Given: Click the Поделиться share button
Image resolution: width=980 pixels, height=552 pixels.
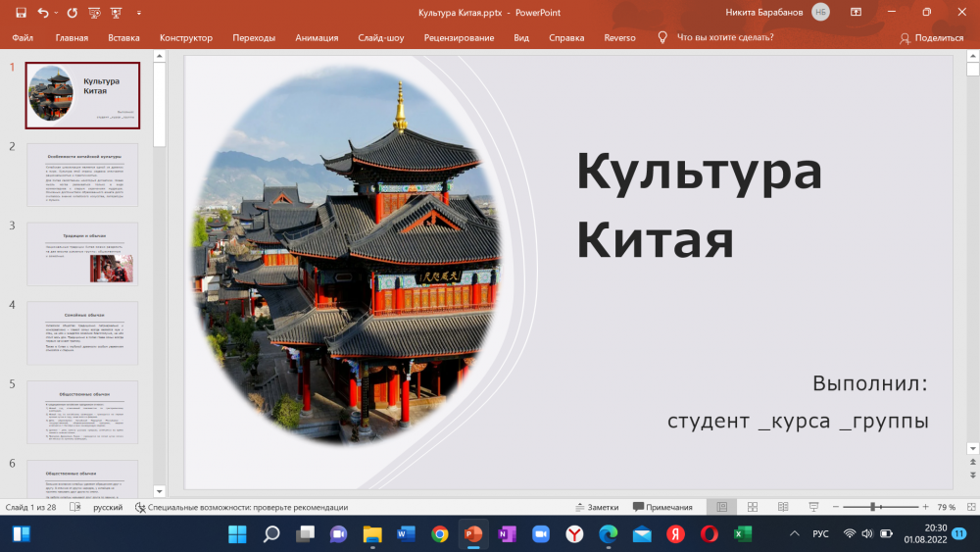Looking at the screenshot, I should tap(931, 37).
